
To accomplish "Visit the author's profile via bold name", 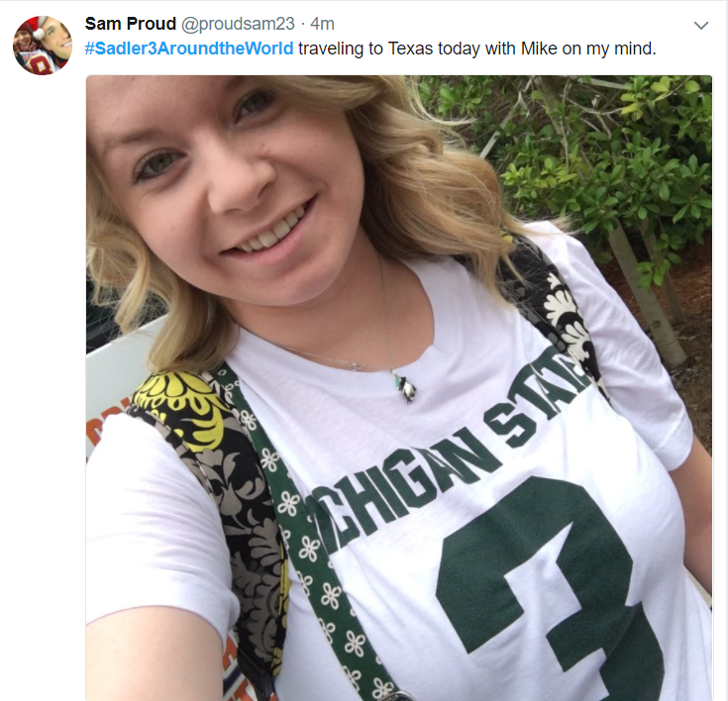I will (131, 24).
